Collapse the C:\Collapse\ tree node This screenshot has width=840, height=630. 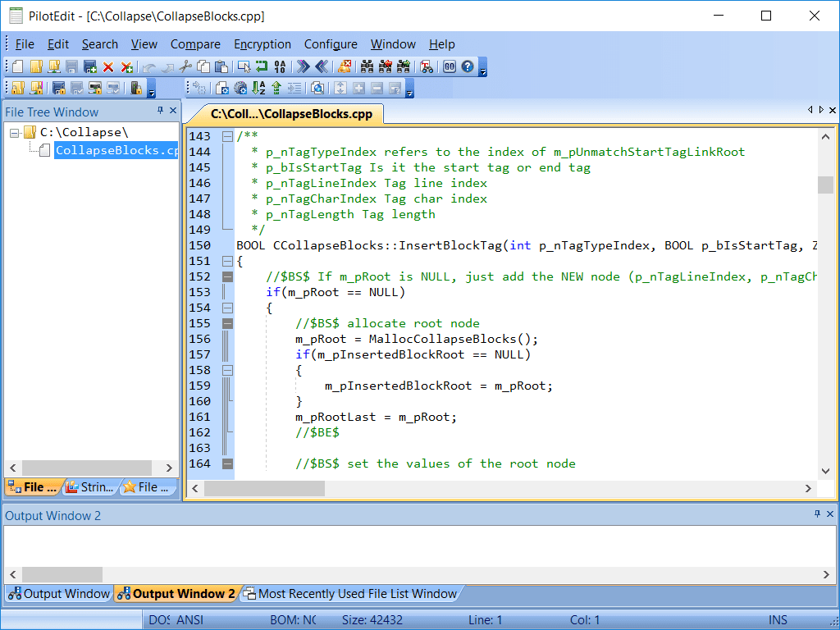pos(15,132)
